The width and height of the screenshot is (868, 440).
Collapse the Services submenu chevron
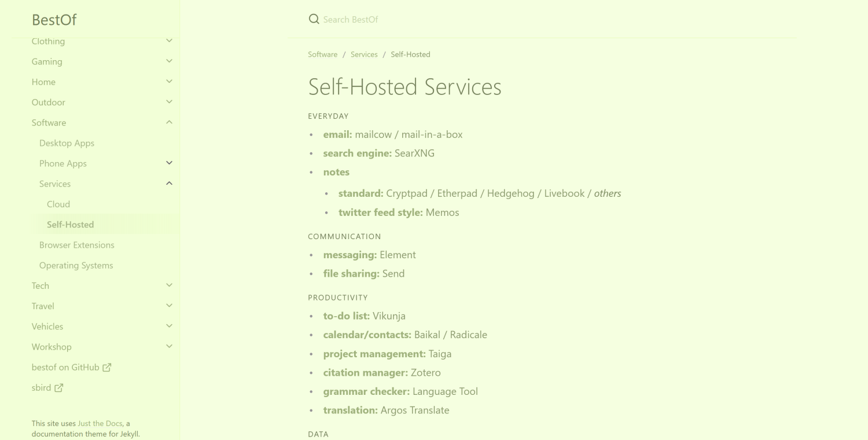point(169,184)
